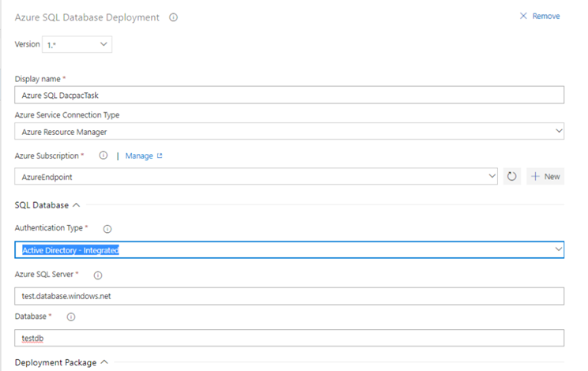Remove this task via Remove link
The height and width of the screenshot is (371, 588).
[x=546, y=16]
